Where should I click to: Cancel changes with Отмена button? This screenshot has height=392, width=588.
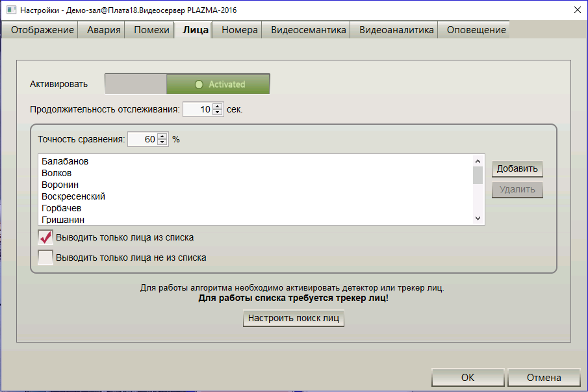tap(544, 377)
